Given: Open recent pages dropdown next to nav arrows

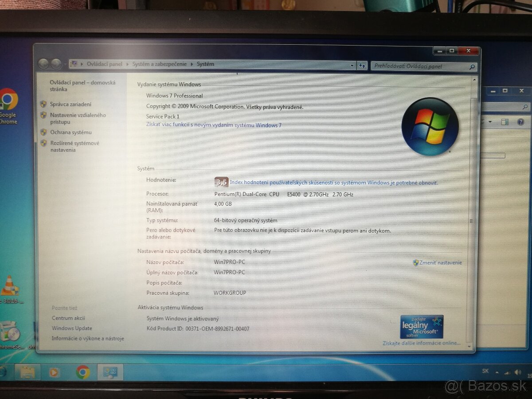Looking at the screenshot, I should point(65,64).
